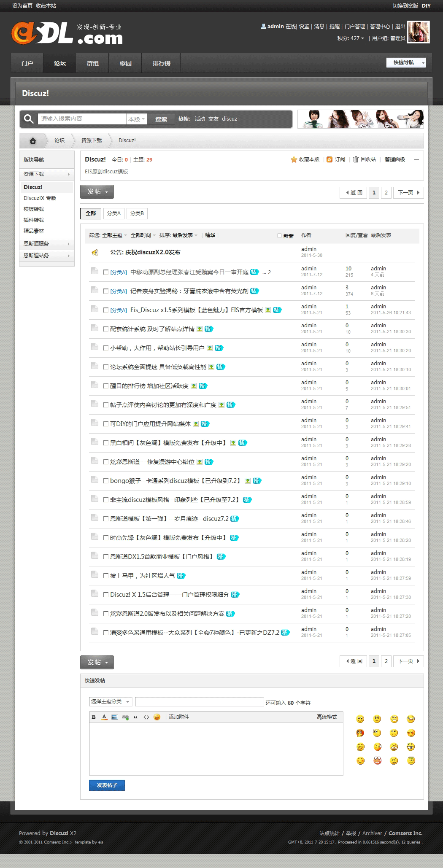
Task: Open 高级模式 in quick post editor
Action: pyautogui.click(x=327, y=717)
